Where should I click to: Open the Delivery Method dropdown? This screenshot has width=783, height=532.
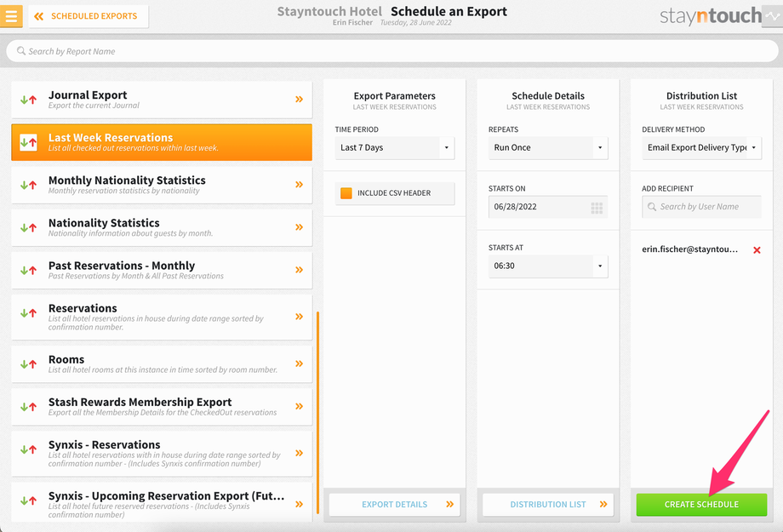pyautogui.click(x=701, y=148)
